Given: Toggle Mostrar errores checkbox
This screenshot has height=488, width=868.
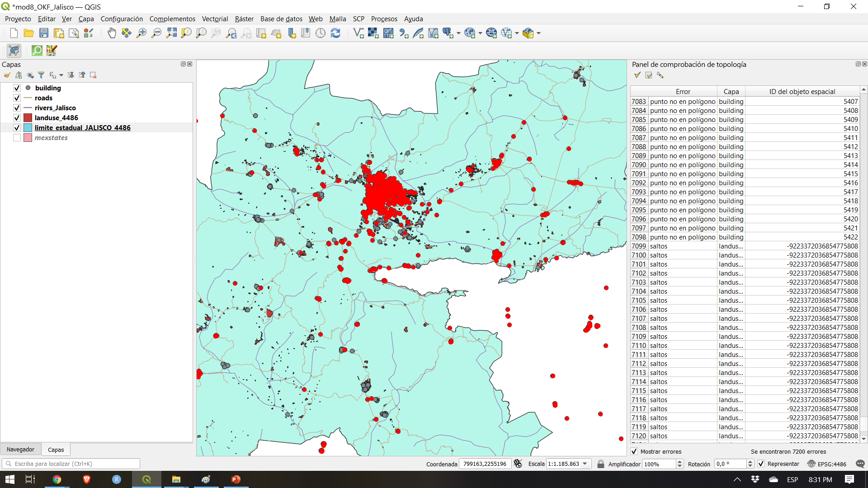Looking at the screenshot, I should (634, 451).
